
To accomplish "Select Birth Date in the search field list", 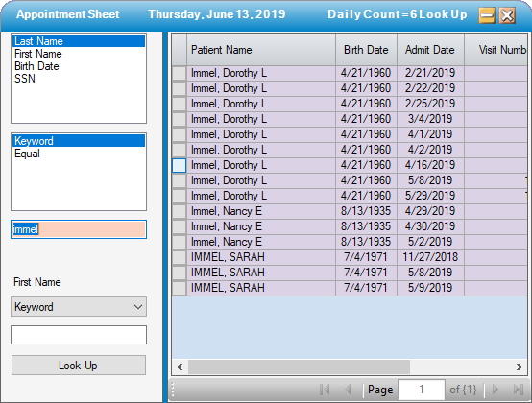I will (36, 66).
